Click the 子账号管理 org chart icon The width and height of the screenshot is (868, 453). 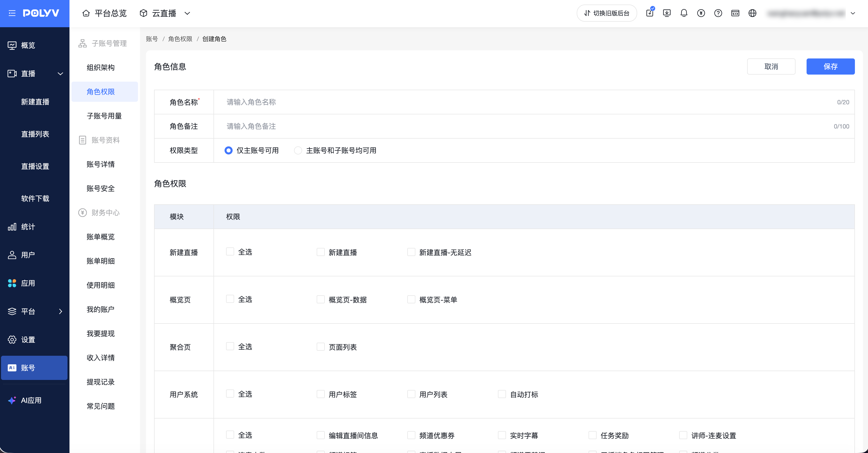point(83,43)
